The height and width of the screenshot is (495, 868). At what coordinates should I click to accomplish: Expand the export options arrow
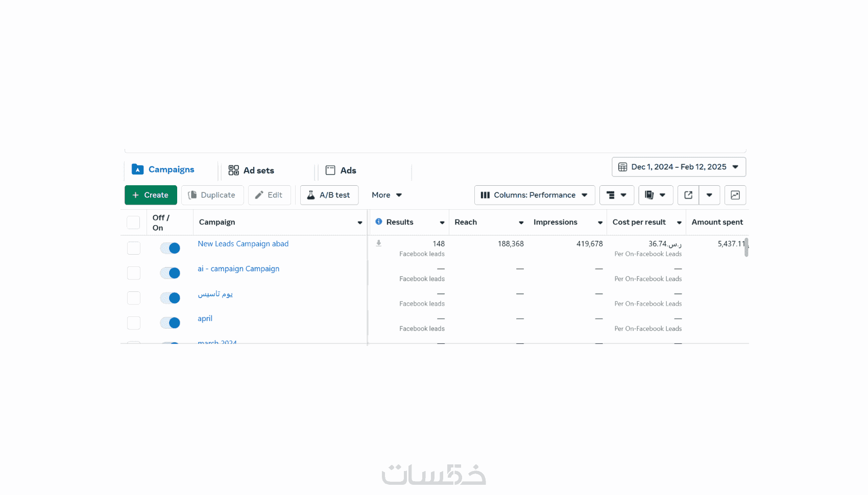[709, 195]
